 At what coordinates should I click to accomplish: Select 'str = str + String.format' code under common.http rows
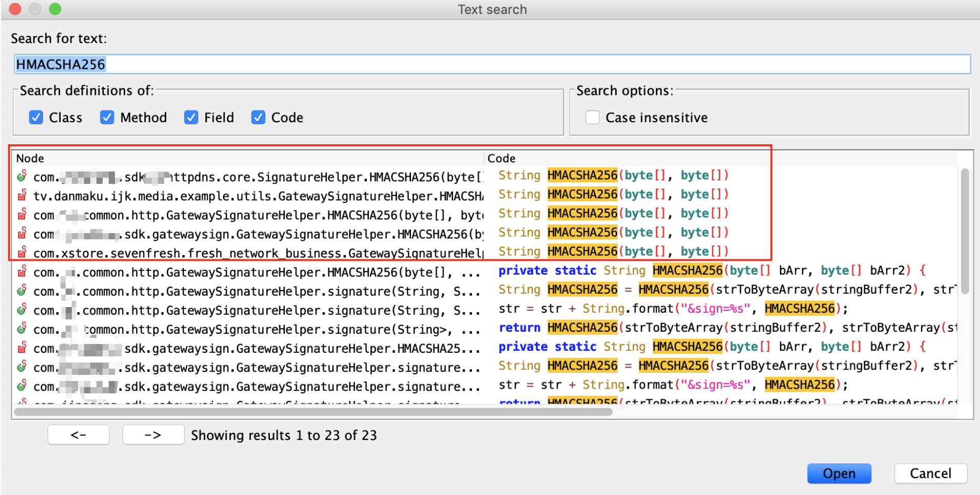pyautogui.click(x=673, y=309)
